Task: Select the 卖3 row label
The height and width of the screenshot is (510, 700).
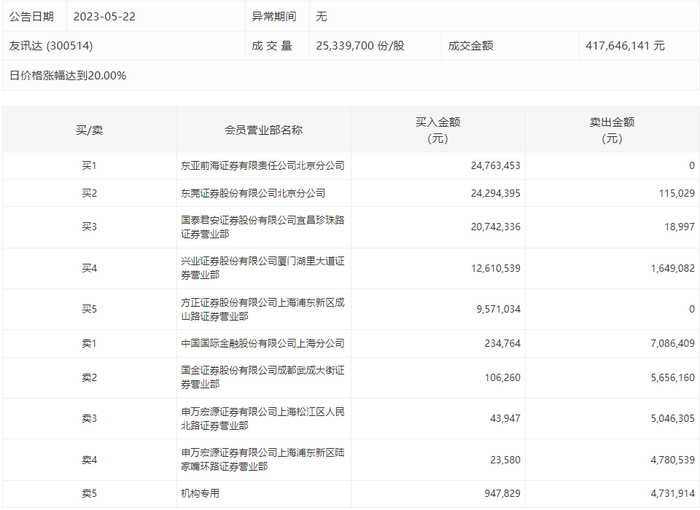Action: [89, 418]
